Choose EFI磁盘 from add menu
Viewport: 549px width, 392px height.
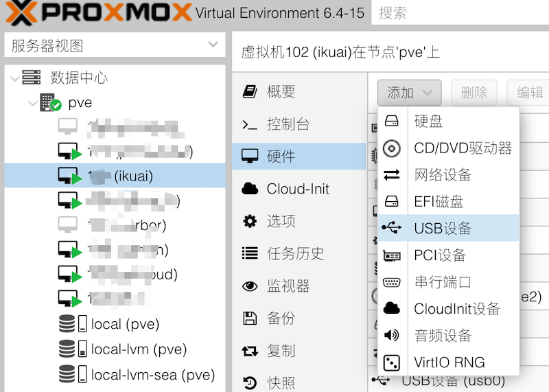tap(449, 201)
